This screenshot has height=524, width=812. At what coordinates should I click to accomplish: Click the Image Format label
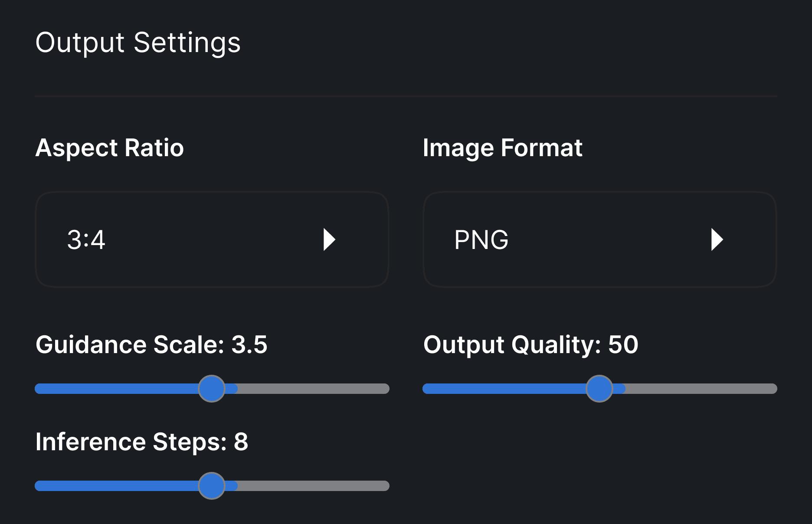point(502,147)
